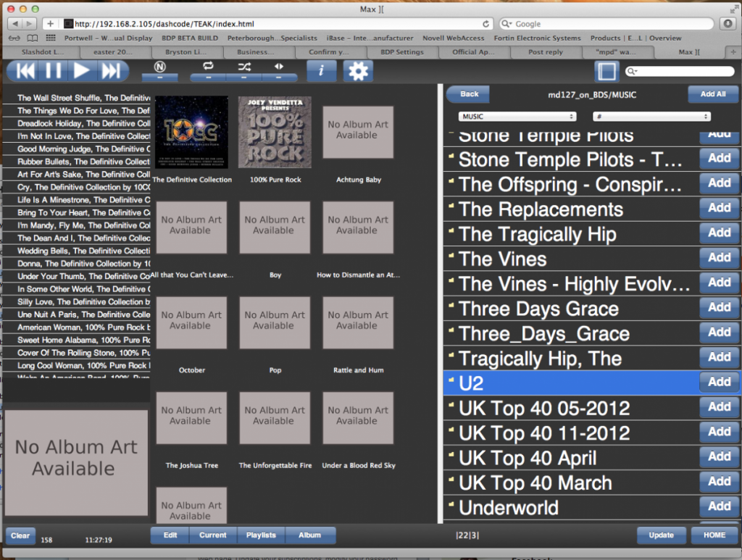This screenshot has width=742, height=560.
Task: Add The Tragically Hip
Action: (x=719, y=233)
